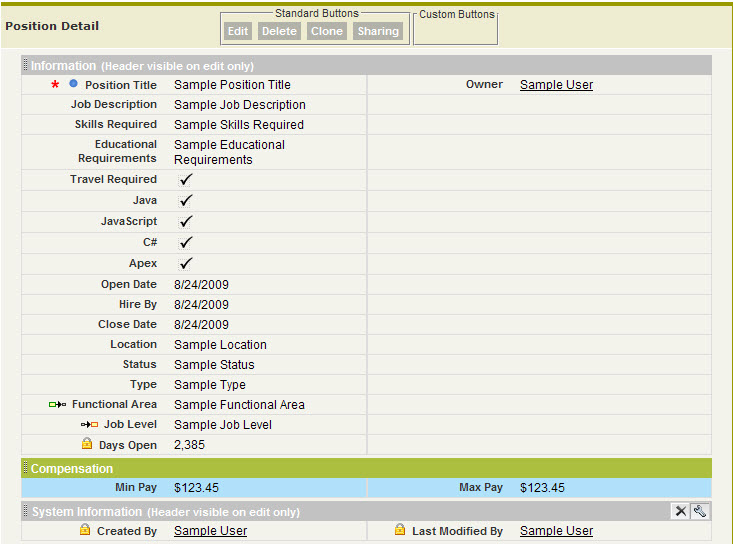Viewport: 733px width, 544px height.
Task: Select the Custom Buttons drop area
Action: pos(456,30)
